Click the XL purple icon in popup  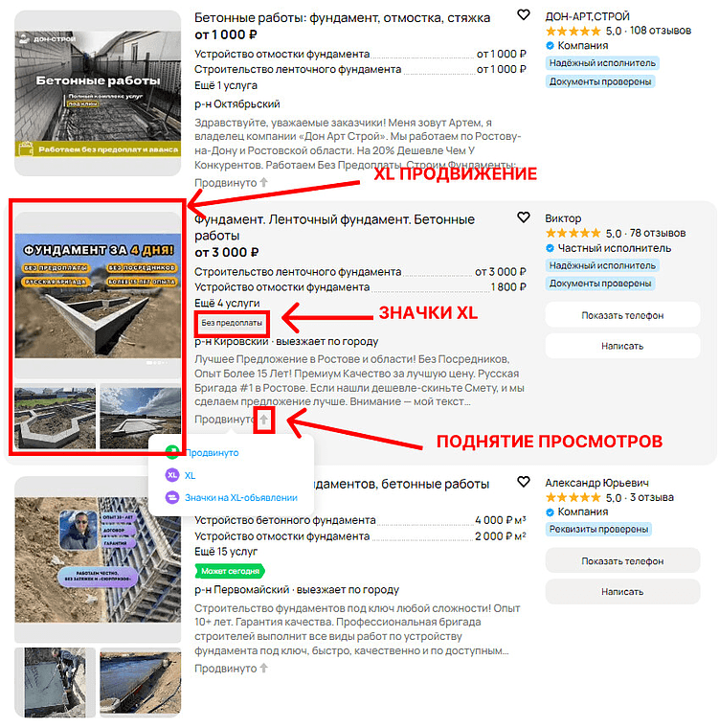pyautogui.click(x=172, y=475)
